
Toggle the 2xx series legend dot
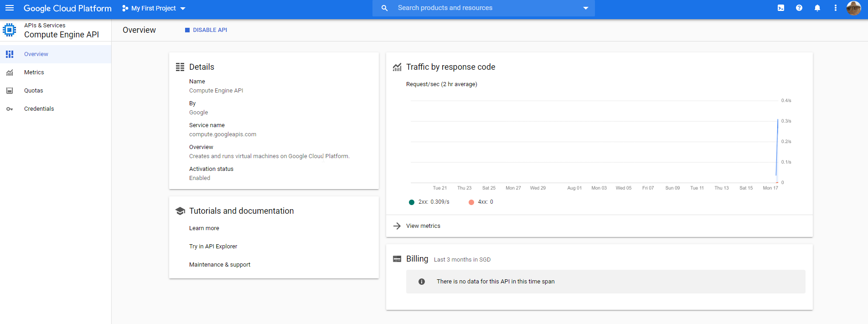412,202
